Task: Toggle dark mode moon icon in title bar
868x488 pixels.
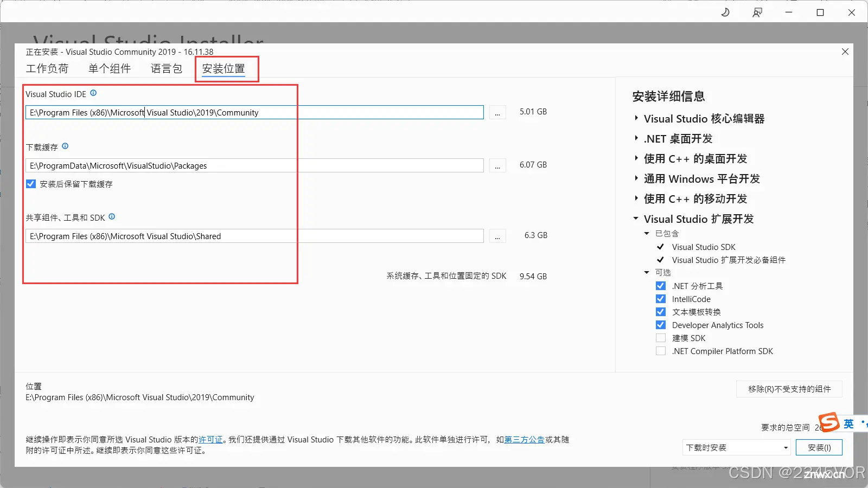Action: coord(725,12)
